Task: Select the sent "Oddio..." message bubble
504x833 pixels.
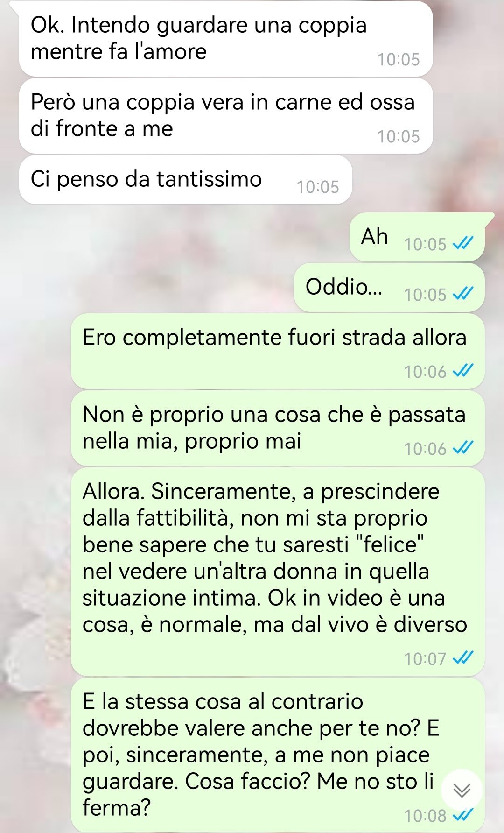Action: pos(389,287)
